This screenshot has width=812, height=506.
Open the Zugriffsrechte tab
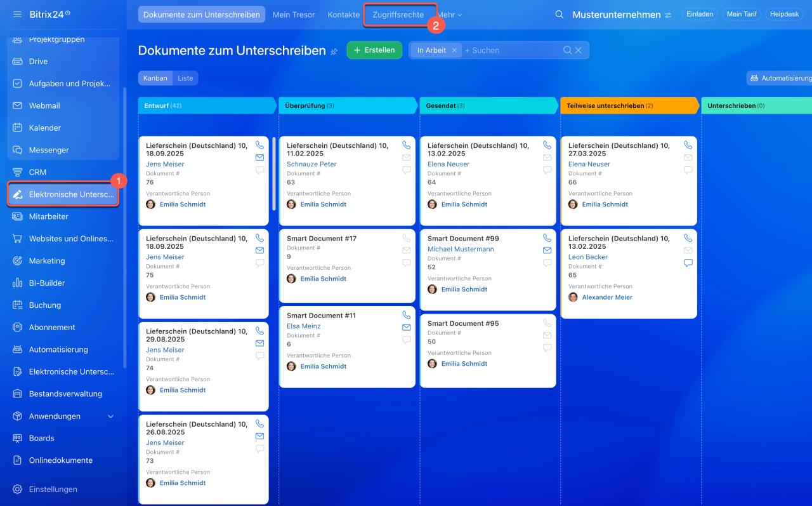pyautogui.click(x=398, y=15)
